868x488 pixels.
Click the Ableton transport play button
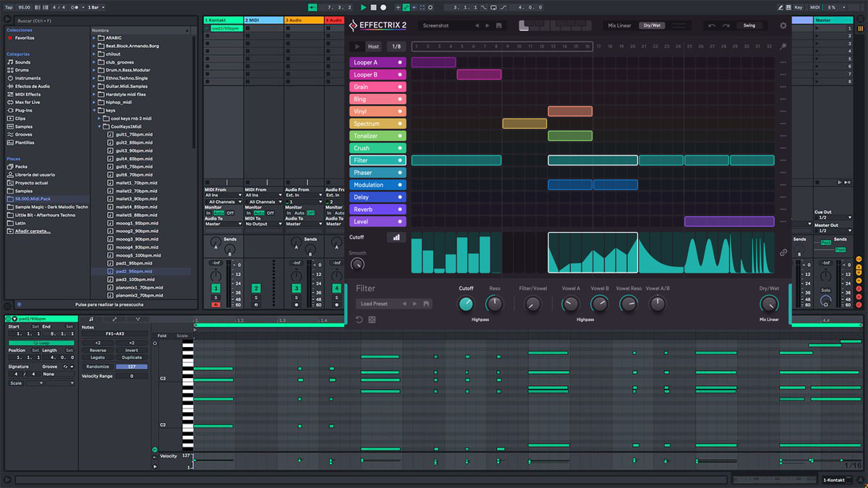click(363, 7)
